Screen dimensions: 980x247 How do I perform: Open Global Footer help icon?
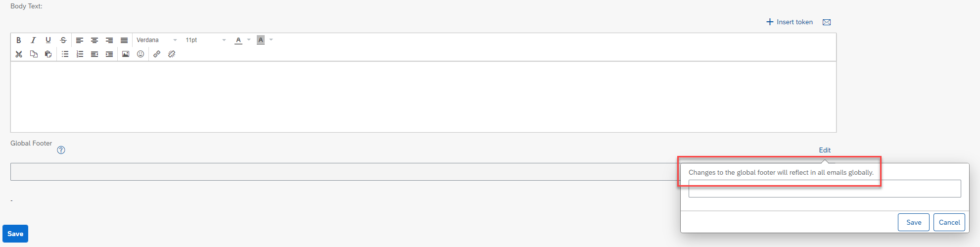[x=61, y=150]
